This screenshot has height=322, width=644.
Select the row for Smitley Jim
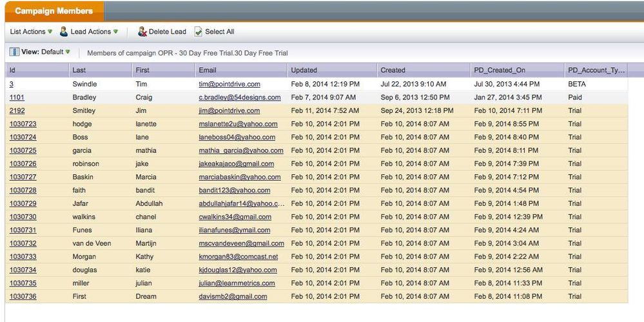pyautogui.click(x=84, y=110)
